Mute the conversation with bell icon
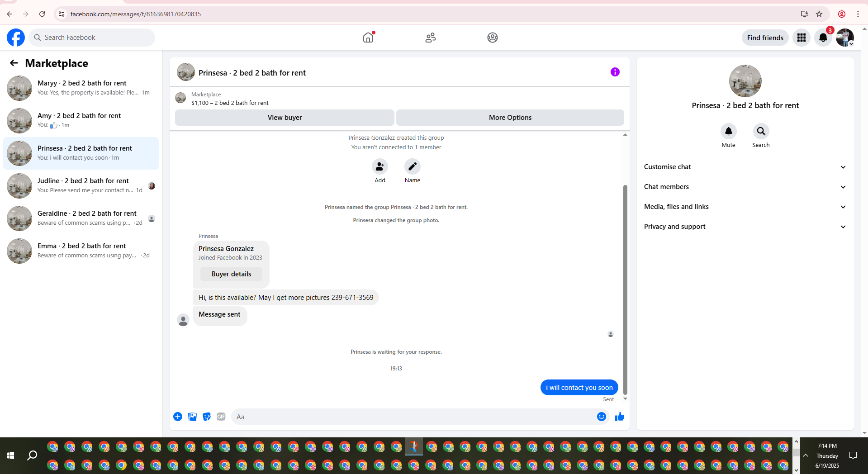The height and width of the screenshot is (474, 868). click(729, 131)
